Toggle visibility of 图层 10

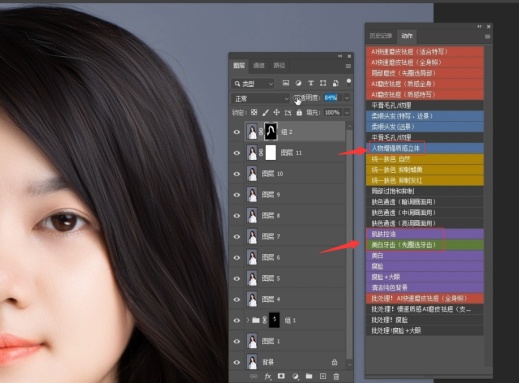pos(237,174)
